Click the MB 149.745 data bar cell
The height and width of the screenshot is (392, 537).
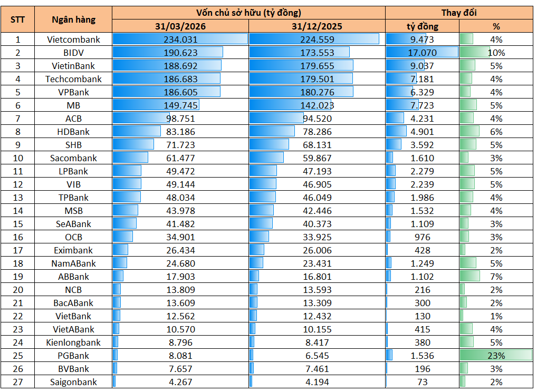click(180, 105)
